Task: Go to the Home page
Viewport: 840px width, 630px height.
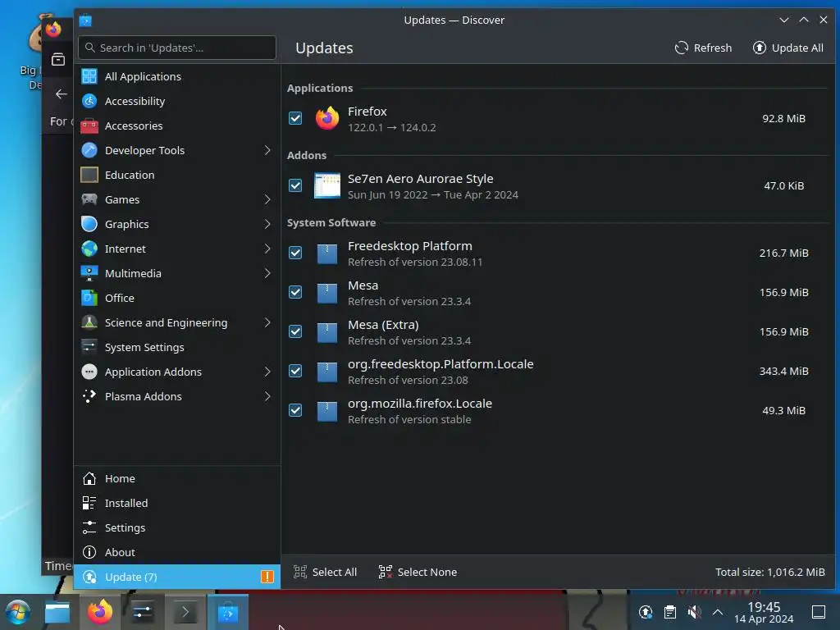Action: (x=177, y=479)
